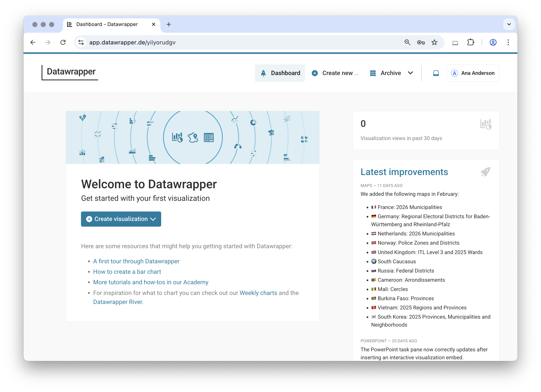
Task: Open a new browser tab
Action: click(169, 24)
